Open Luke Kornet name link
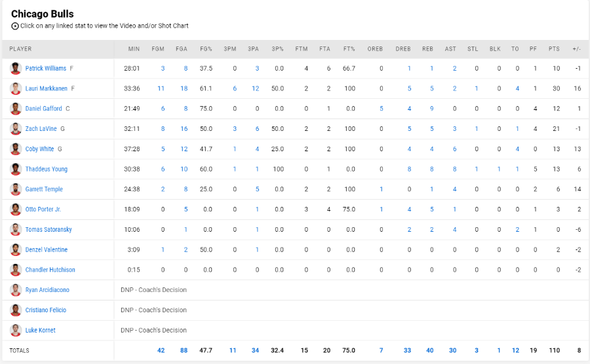Image resolution: width=590 pixels, height=364 pixels. (x=40, y=330)
